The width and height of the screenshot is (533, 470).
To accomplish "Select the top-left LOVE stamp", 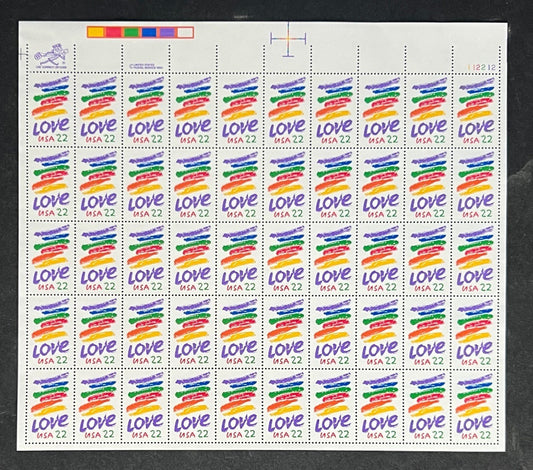I will pos(51,110).
